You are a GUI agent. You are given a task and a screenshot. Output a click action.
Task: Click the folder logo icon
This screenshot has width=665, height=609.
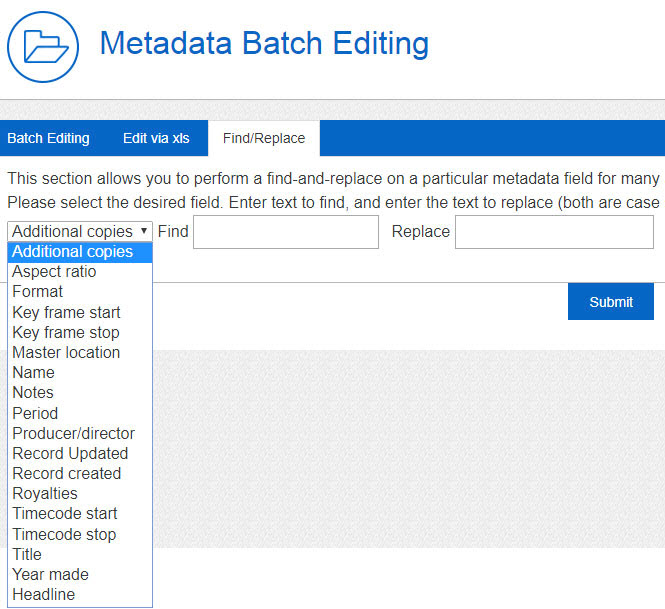[x=44, y=45]
